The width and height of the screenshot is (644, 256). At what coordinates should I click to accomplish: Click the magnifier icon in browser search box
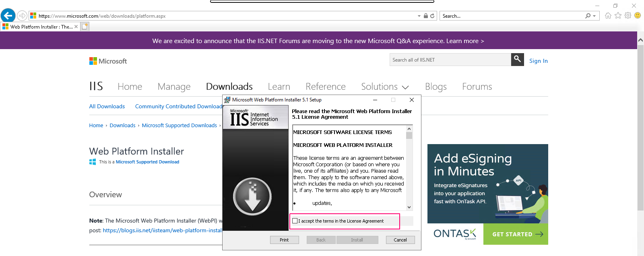coord(588,16)
